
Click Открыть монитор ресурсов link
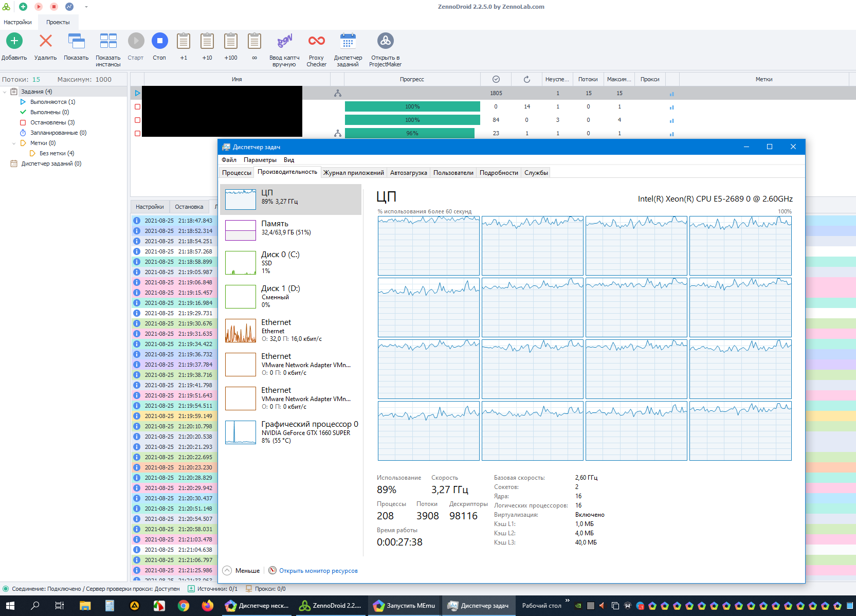(318, 571)
